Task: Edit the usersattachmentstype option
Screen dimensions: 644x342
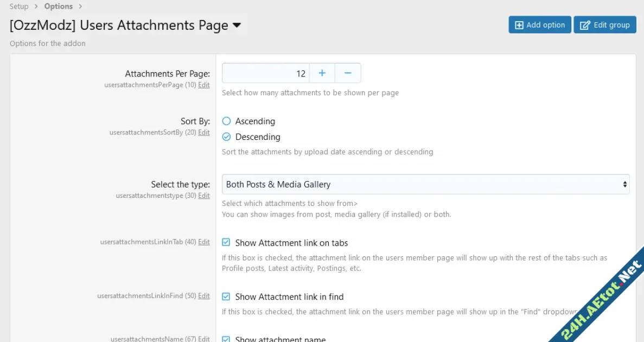Action: (203, 196)
